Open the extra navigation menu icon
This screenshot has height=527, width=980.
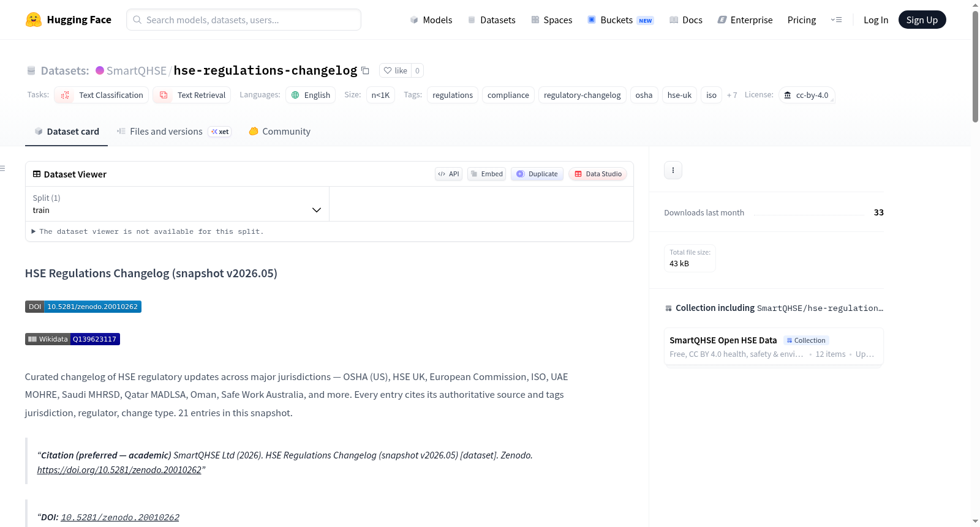pyautogui.click(x=836, y=20)
